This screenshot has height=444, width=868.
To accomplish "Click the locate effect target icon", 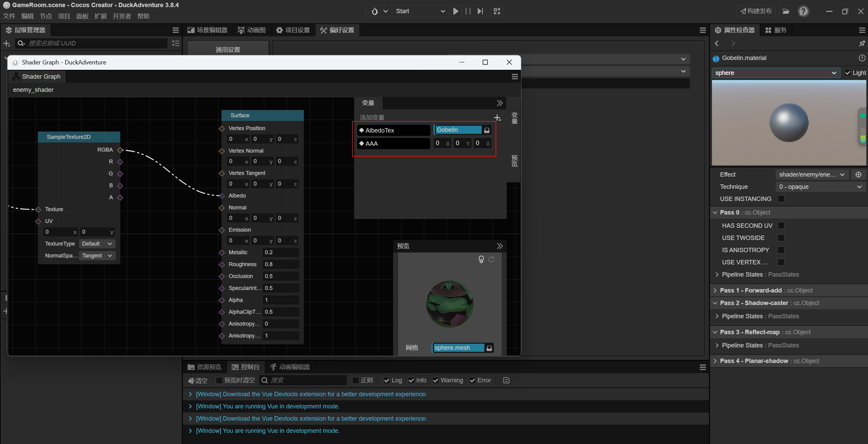I will click(859, 175).
